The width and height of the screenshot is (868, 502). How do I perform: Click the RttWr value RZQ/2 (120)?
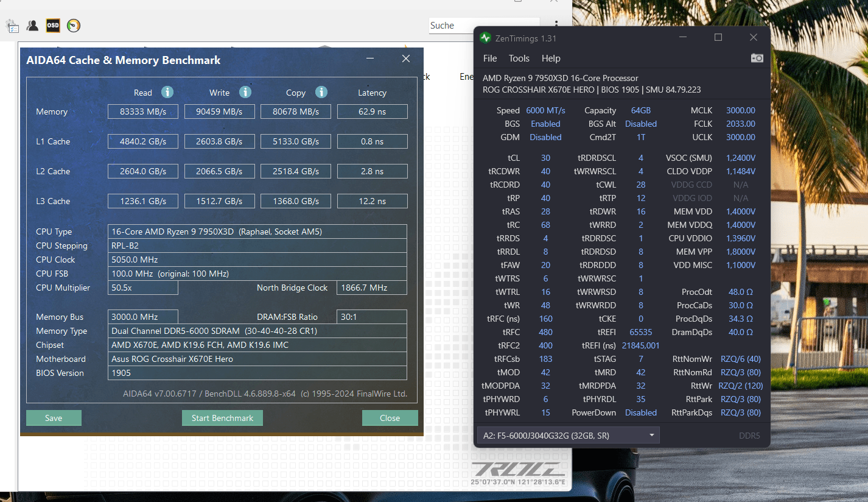coord(741,386)
